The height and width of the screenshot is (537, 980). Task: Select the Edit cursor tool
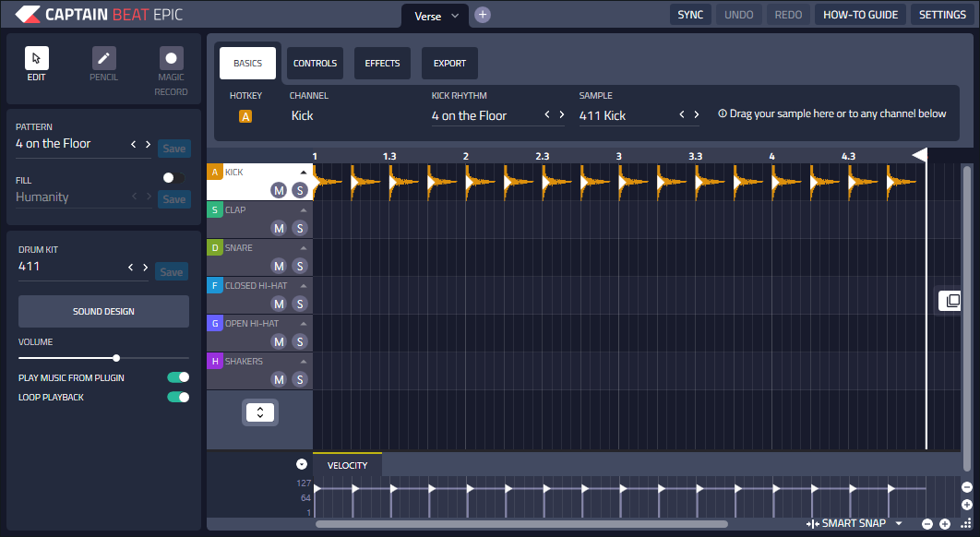(x=37, y=59)
